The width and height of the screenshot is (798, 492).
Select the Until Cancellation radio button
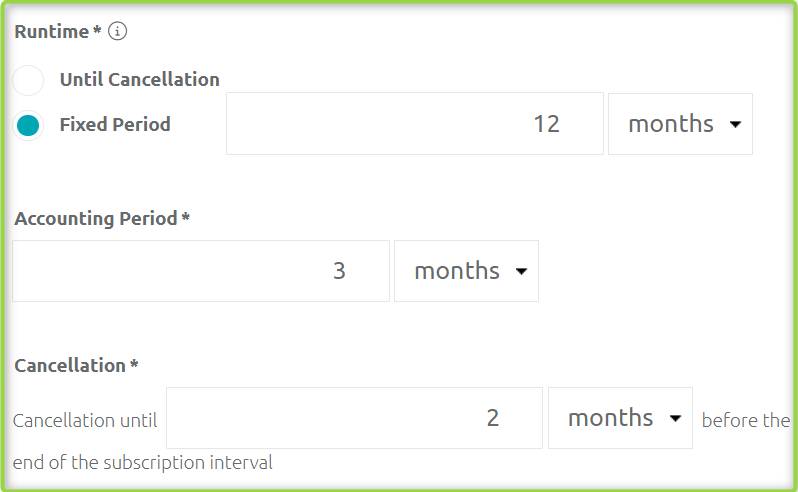point(28,80)
